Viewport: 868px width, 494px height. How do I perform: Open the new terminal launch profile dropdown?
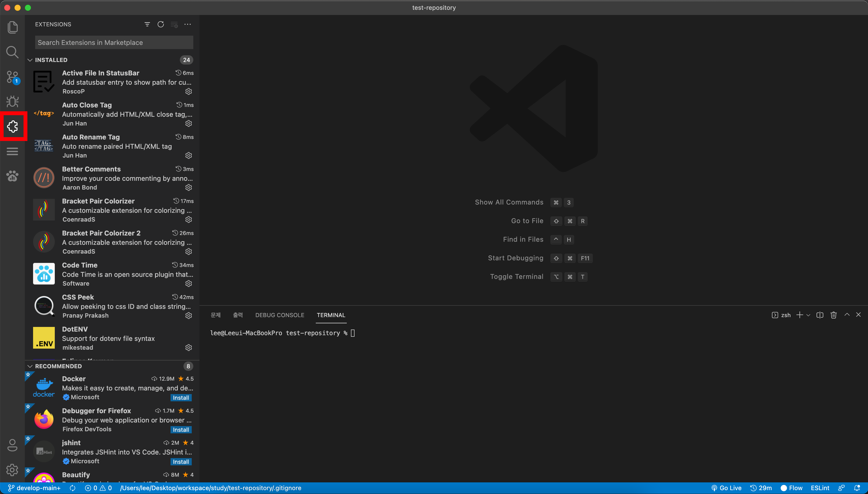click(808, 315)
